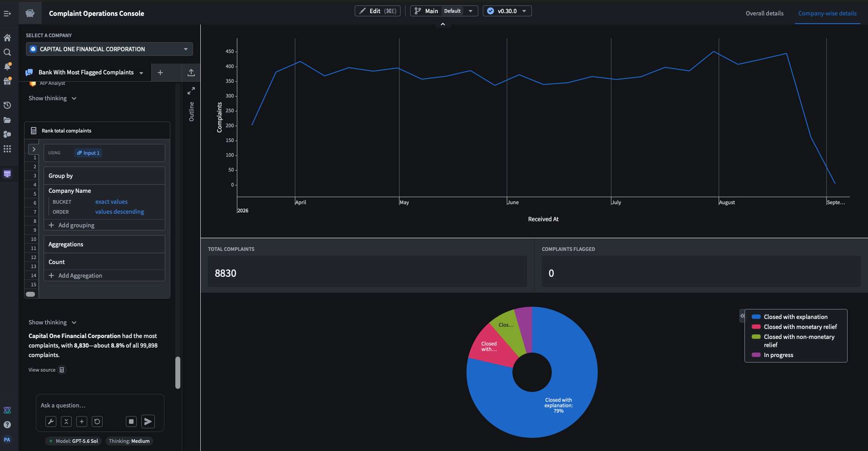
Task: Select Closed with explanation legend swatch
Action: click(756, 317)
